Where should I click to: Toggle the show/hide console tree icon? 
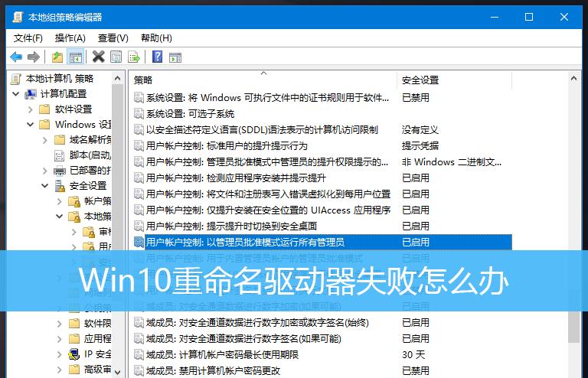[x=75, y=57]
